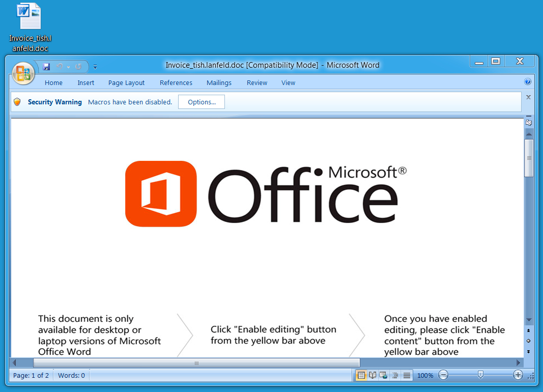
Task: Select the Invoice_tish.lanfeld.doc desktop file icon
Action: (x=30, y=27)
